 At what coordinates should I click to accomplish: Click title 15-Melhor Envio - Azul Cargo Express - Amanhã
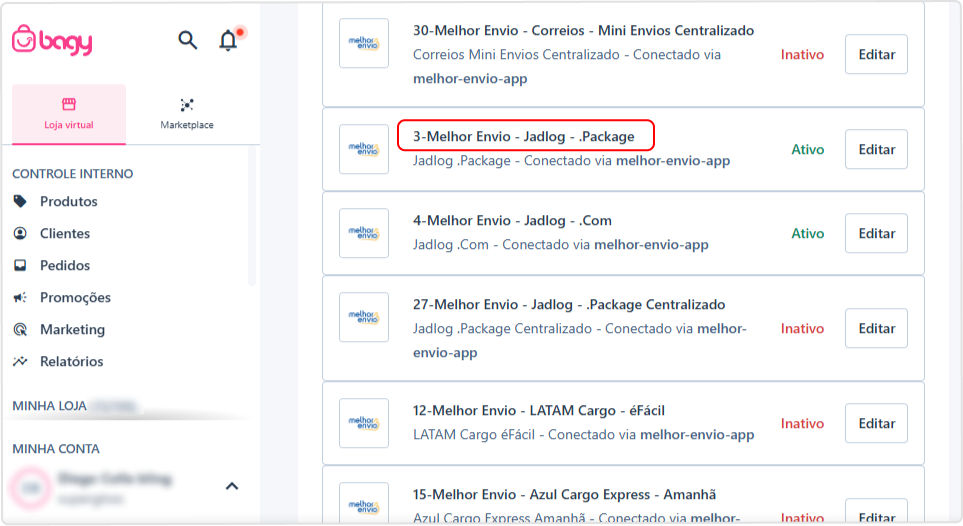[x=564, y=495]
